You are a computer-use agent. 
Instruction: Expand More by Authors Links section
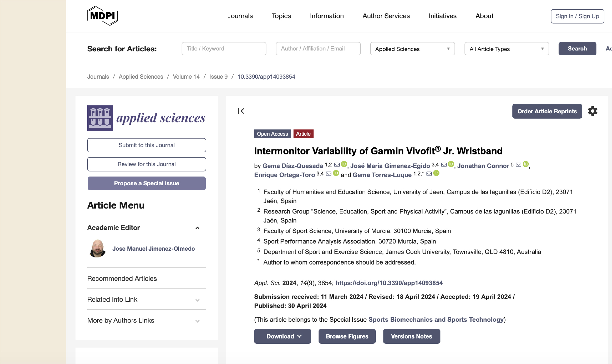click(197, 321)
